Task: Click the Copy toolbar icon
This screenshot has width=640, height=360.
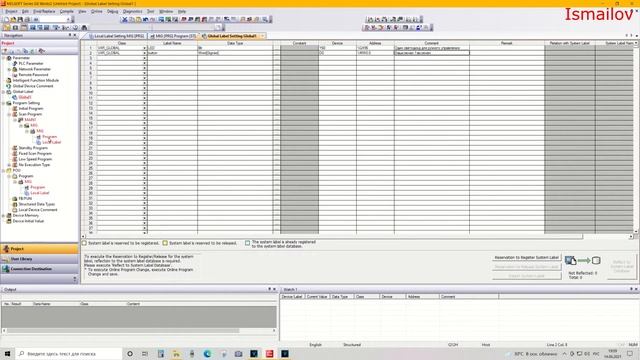Action: [x=131, y=19]
